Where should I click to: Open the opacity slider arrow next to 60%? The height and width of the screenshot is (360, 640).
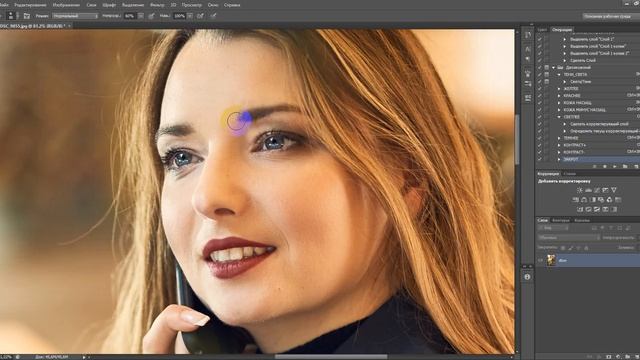point(141,16)
